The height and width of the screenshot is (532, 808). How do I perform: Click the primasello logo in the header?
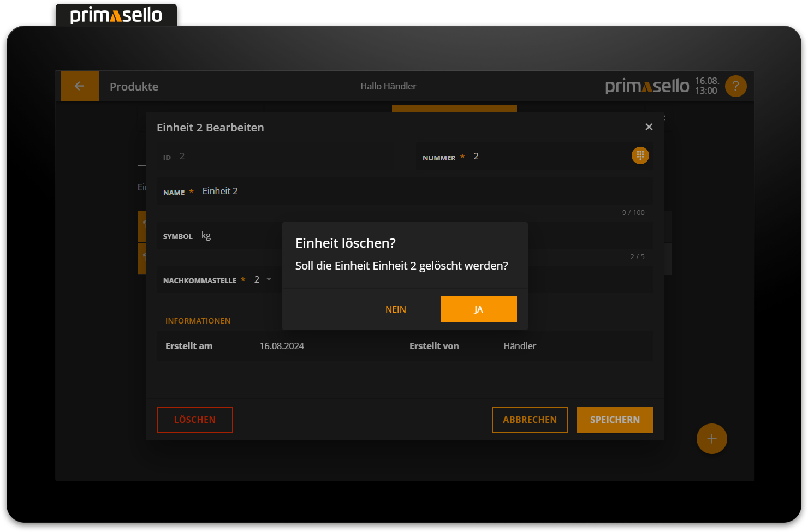(647, 86)
